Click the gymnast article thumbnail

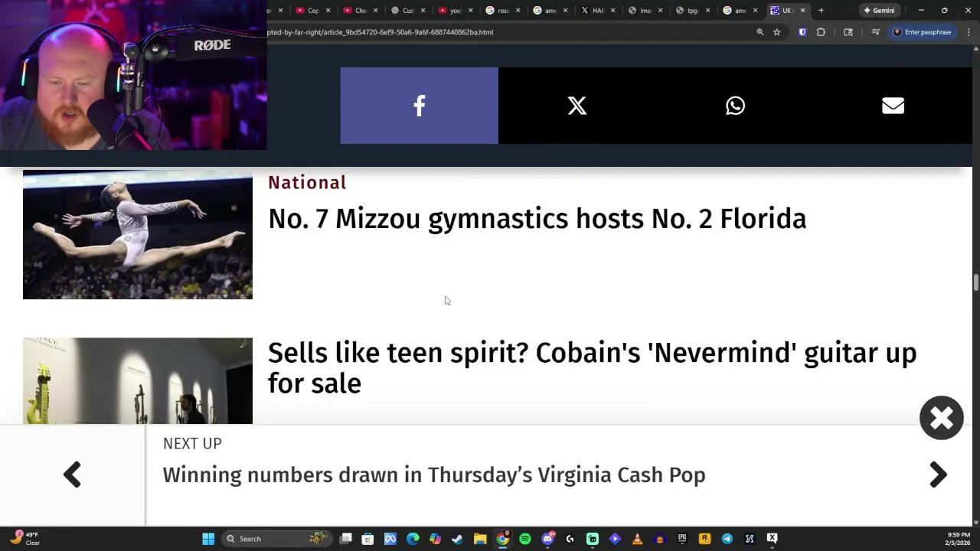pos(138,234)
